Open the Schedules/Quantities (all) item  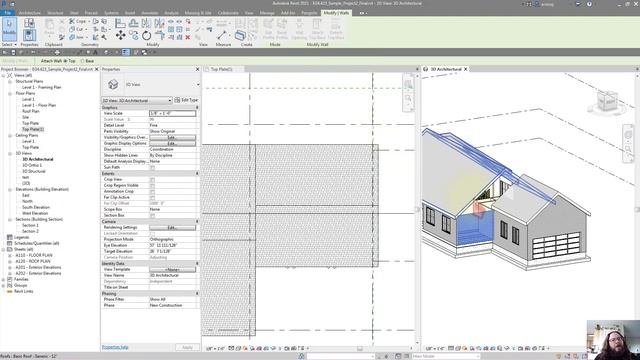tap(37, 243)
